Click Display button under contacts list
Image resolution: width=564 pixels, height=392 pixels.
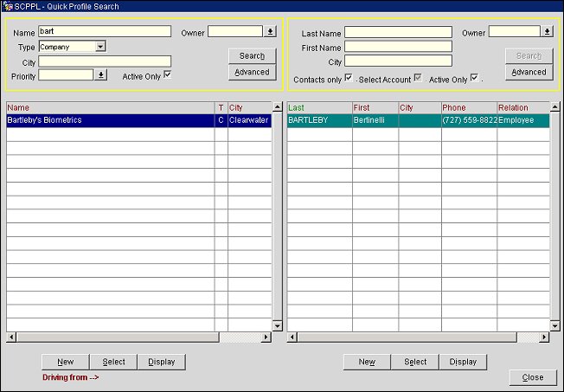tap(463, 362)
